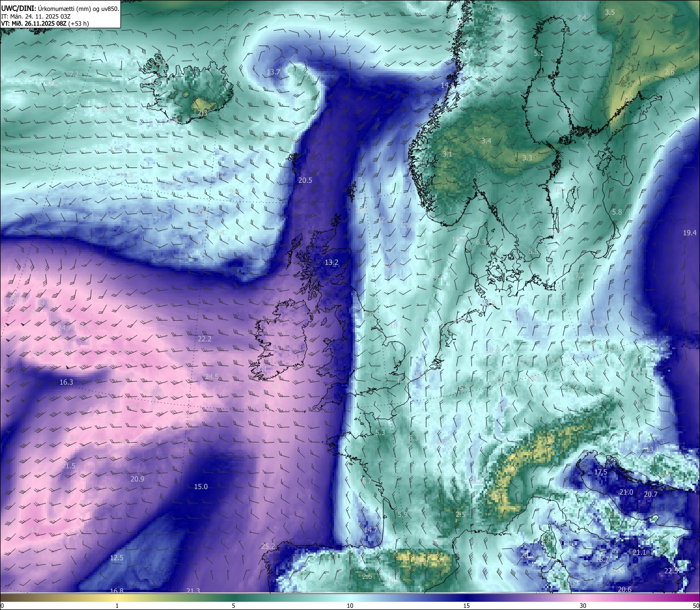Click the 10.7 value over England
Image resolution: width=700 pixels, height=610 pixels.
pos(396,326)
